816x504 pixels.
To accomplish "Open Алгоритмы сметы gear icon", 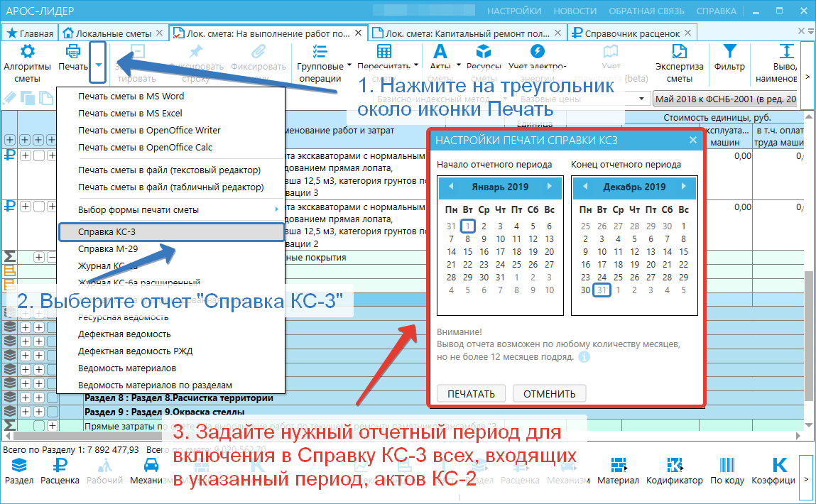I will point(27,52).
